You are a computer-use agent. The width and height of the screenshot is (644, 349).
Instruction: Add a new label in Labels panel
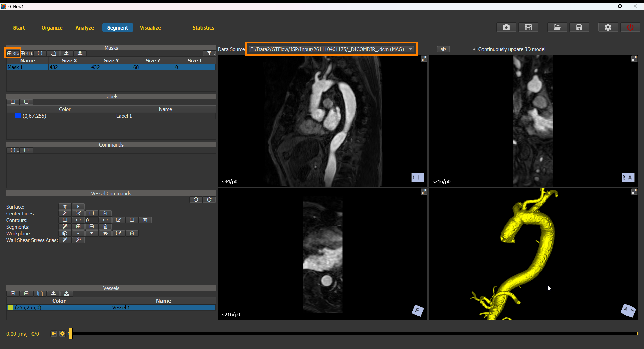(x=13, y=102)
